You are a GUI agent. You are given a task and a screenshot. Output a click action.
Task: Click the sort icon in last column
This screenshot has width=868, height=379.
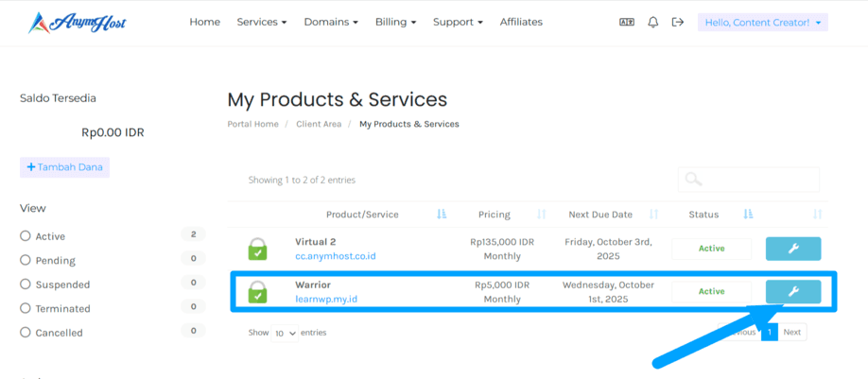[x=818, y=215]
